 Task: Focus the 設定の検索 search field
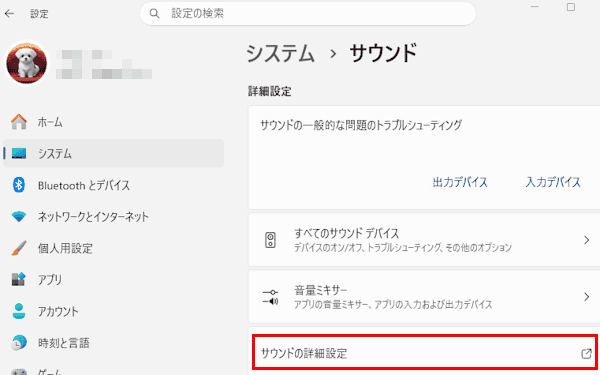(x=308, y=14)
